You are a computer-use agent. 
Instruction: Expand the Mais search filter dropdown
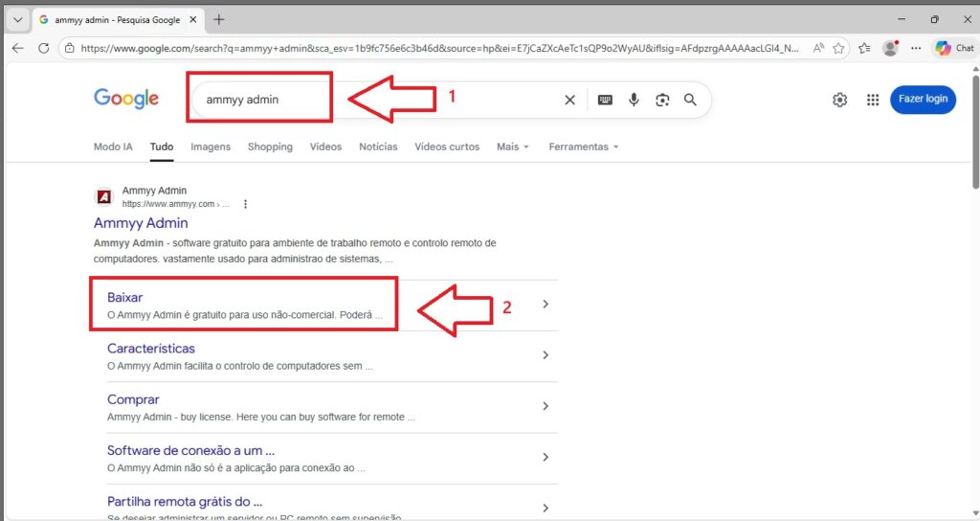(512, 147)
